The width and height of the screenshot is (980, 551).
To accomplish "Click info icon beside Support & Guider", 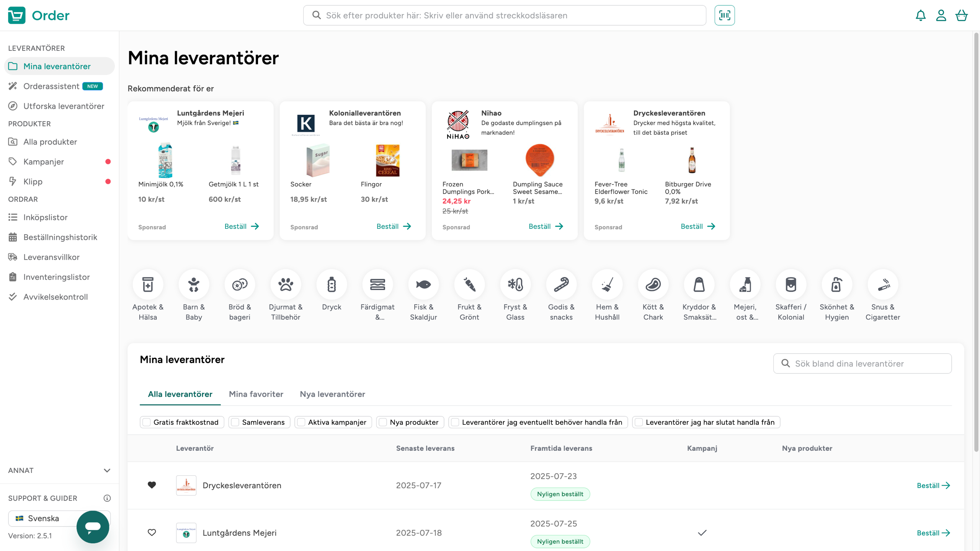I will click(107, 498).
